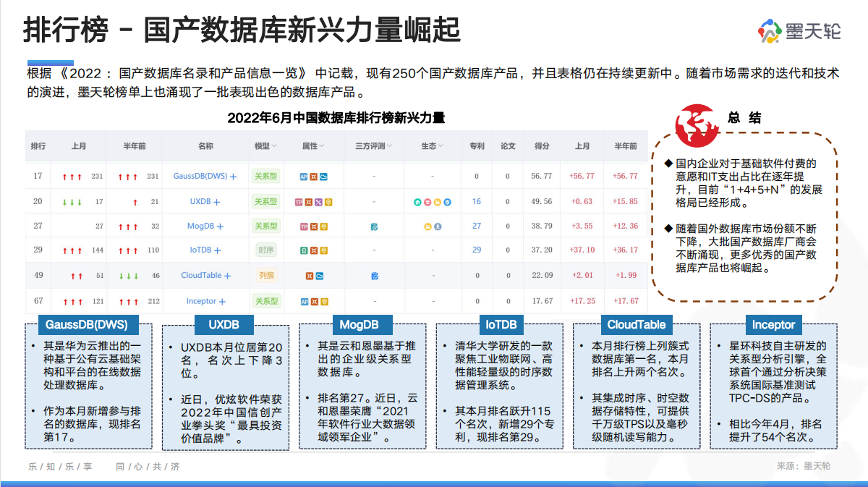Click score 49.56 in UXDB row
868x487 pixels.
tap(542, 202)
